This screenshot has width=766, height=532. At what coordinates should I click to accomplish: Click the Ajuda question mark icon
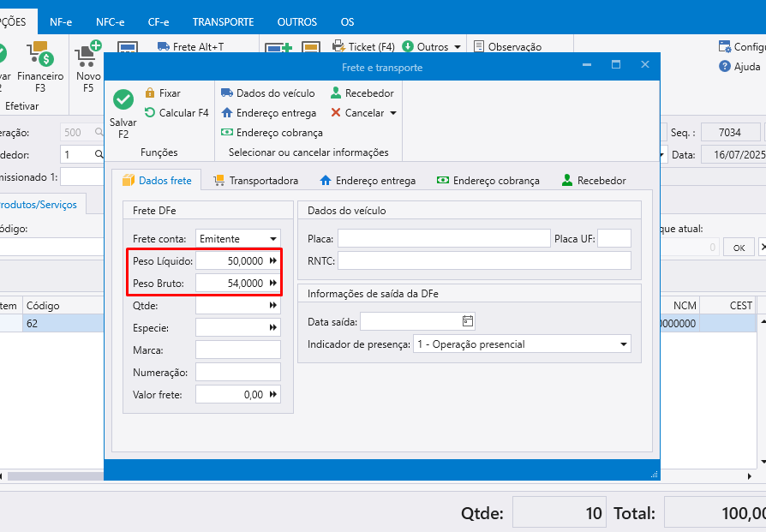pos(725,67)
